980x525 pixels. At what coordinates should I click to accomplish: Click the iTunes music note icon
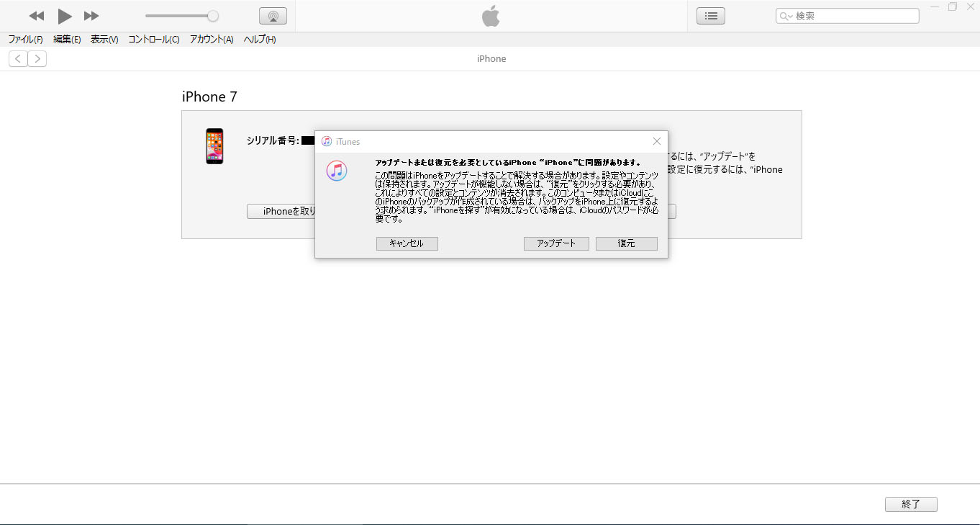tap(337, 171)
